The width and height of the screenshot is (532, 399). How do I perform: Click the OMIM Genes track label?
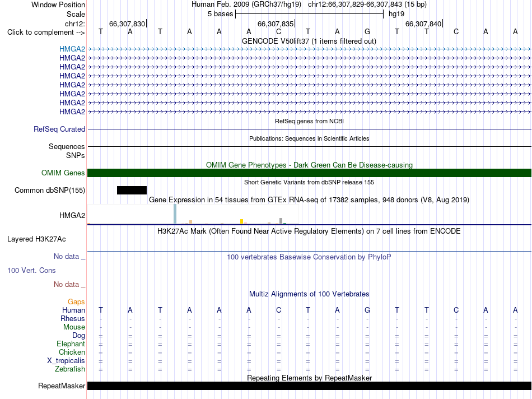click(x=63, y=173)
